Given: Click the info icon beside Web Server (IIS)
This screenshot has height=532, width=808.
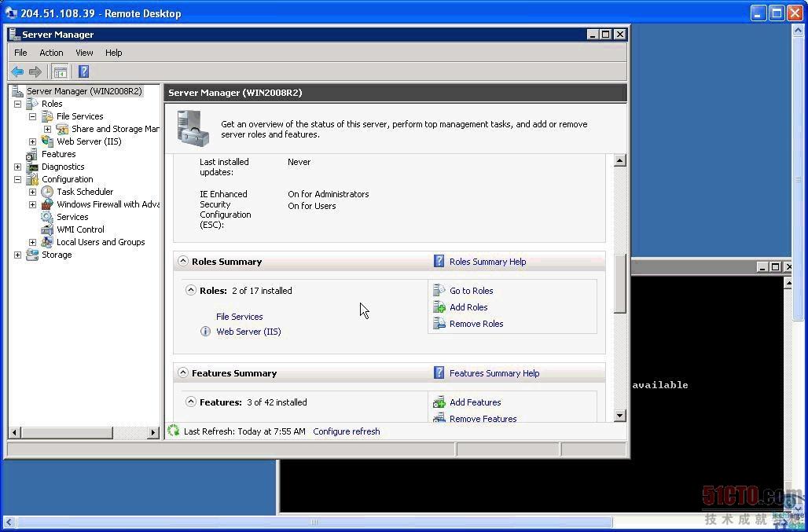Looking at the screenshot, I should click(x=205, y=331).
